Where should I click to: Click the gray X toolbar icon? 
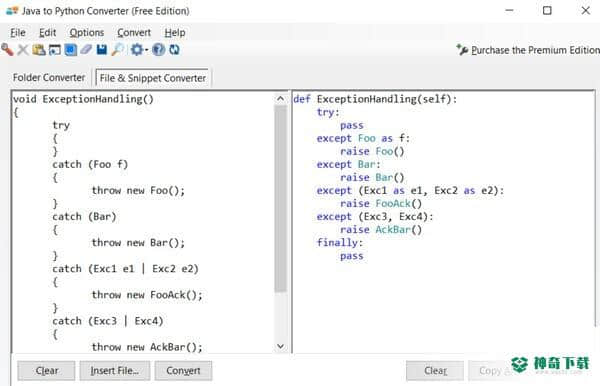coord(23,50)
